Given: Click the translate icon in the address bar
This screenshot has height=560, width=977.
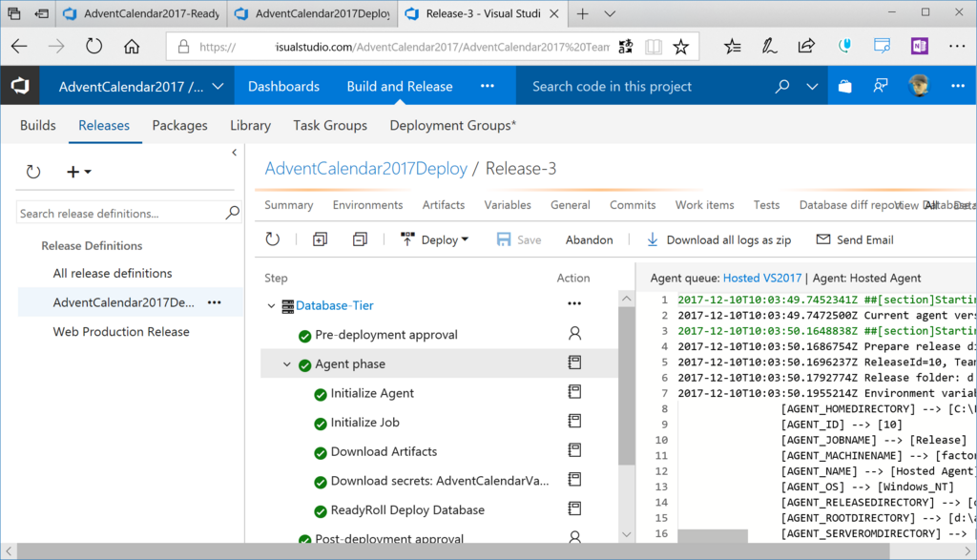Looking at the screenshot, I should [x=626, y=47].
